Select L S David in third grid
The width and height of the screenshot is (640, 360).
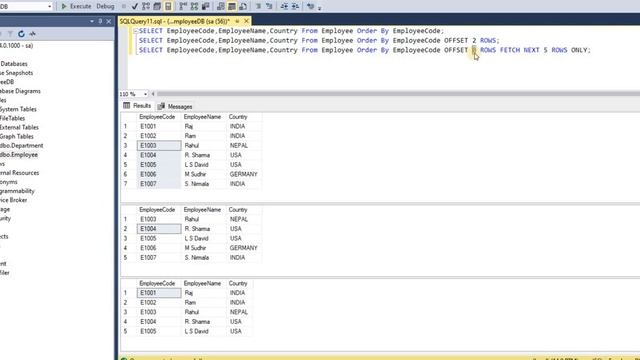204,331
